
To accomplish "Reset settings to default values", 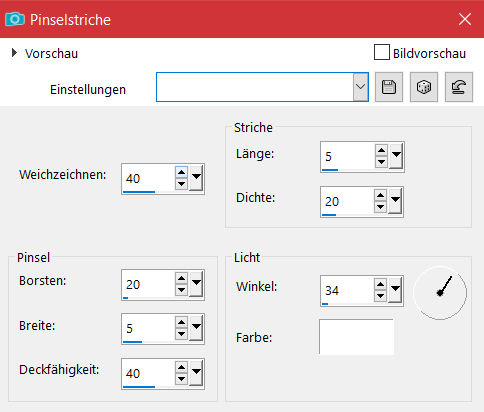I will pyautogui.click(x=459, y=87).
